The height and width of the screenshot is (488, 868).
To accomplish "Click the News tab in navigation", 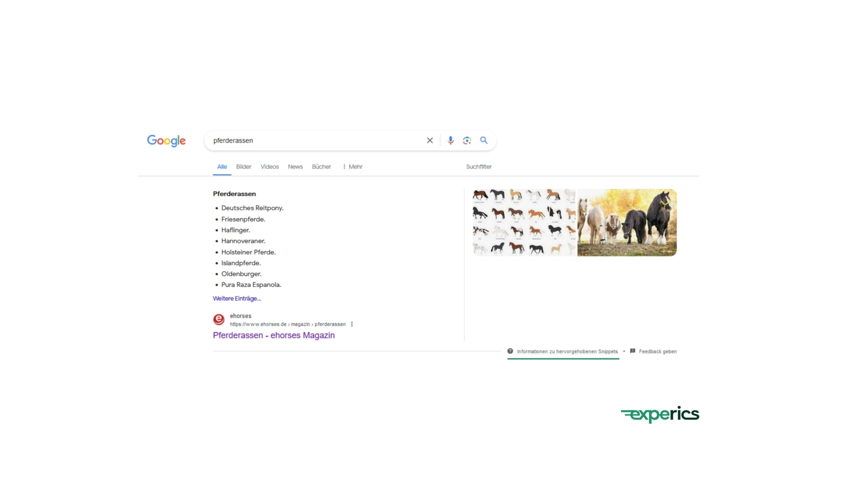I will (295, 166).
